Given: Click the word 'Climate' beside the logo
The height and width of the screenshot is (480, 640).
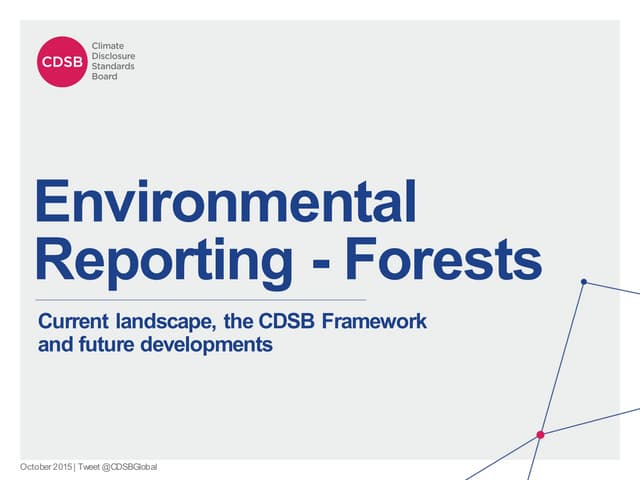Looking at the screenshot, I should pos(109,46).
